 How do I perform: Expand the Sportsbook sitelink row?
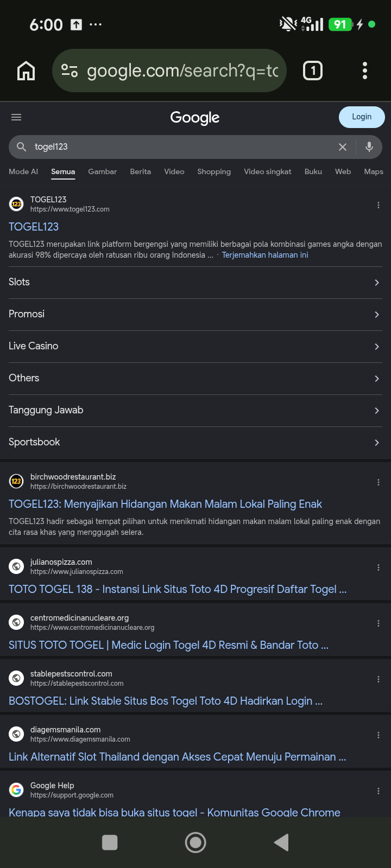pos(195,442)
